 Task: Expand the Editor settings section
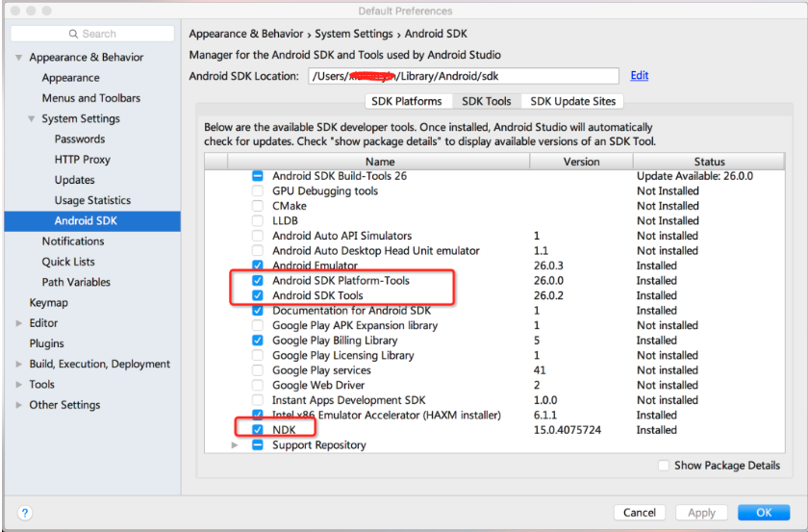19,323
